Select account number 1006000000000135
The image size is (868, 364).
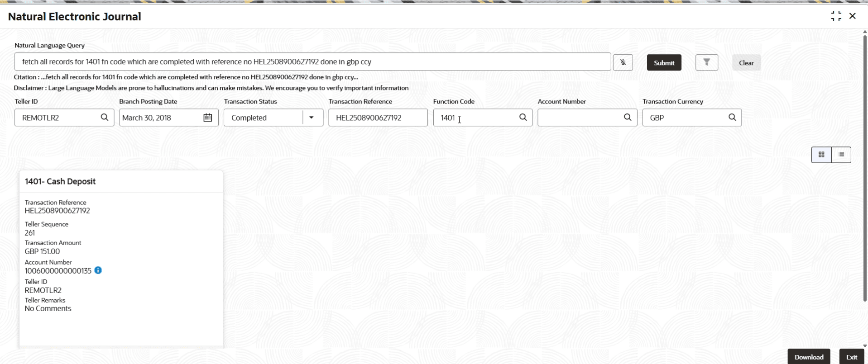coord(58,271)
